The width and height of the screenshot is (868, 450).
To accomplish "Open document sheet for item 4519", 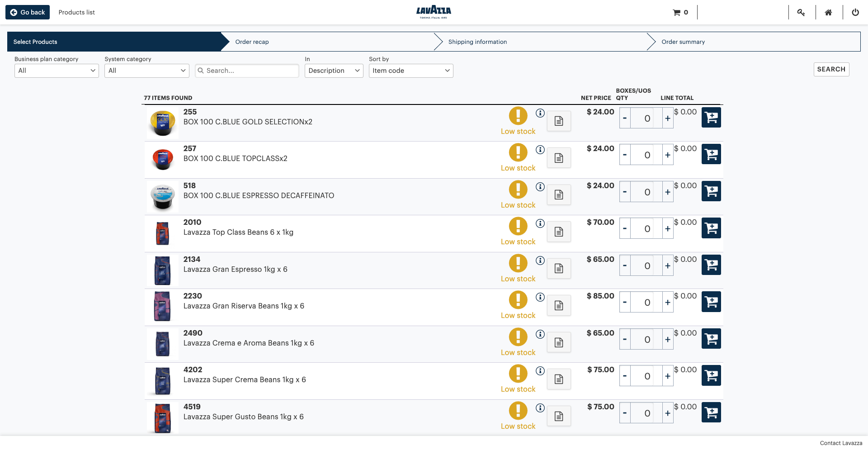I will (x=559, y=416).
